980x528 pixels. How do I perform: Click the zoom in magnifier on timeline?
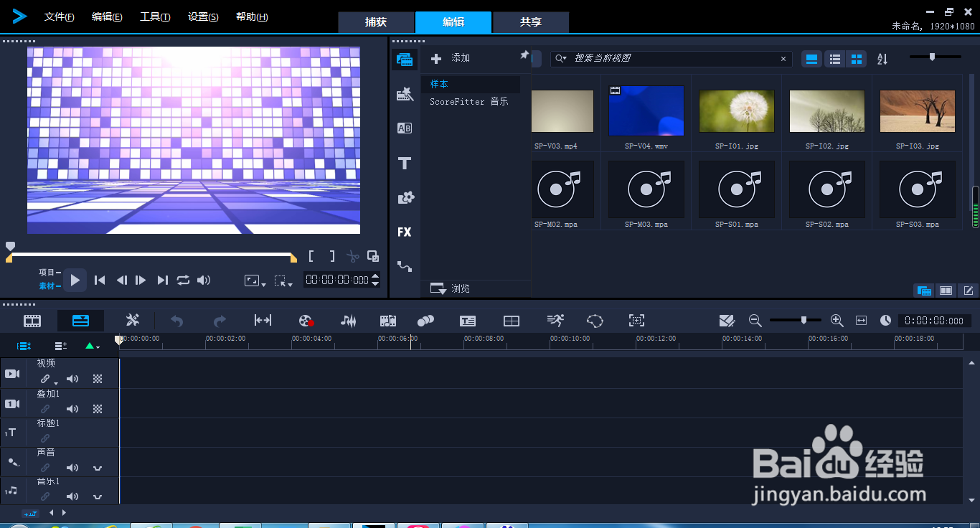pos(837,321)
